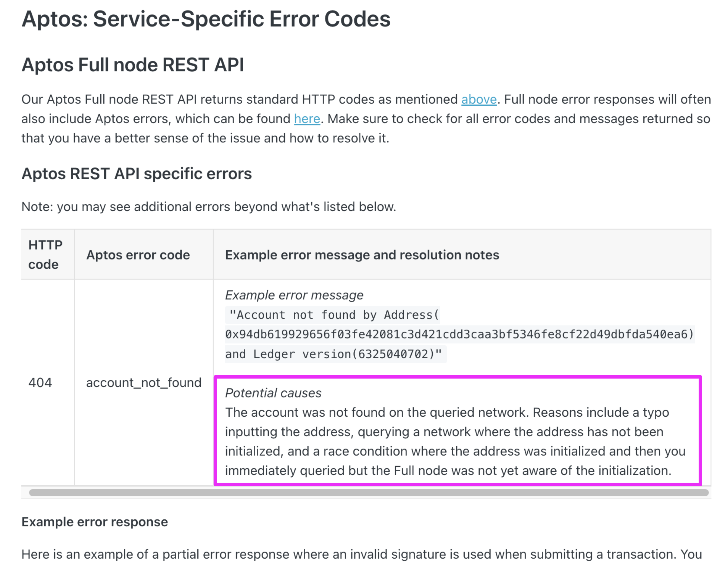Image resolution: width=728 pixels, height=564 pixels.
Task: Click the 'account_not_found' error code cell
Action: pos(144,382)
